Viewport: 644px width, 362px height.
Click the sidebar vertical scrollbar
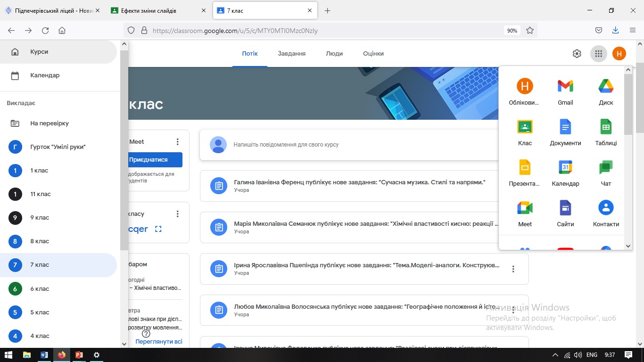124,151
